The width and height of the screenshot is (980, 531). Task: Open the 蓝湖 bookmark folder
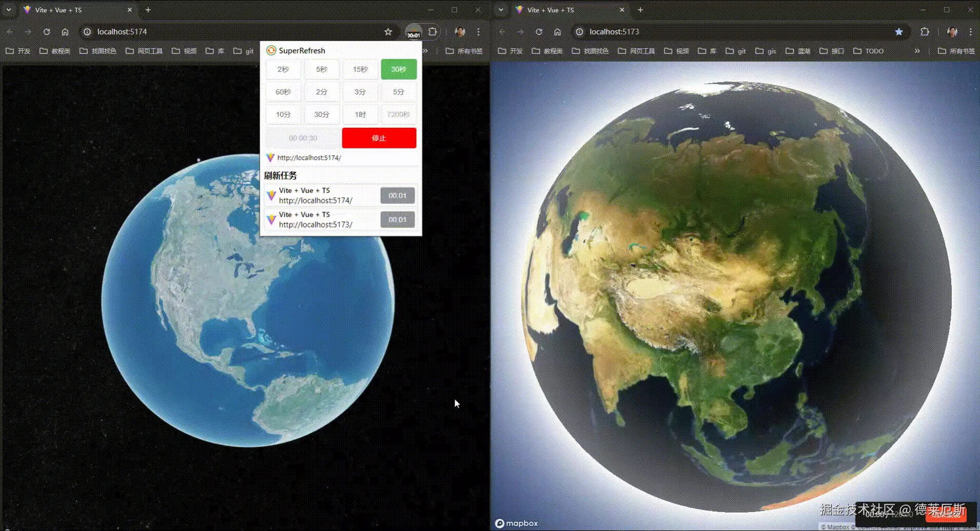[798, 51]
